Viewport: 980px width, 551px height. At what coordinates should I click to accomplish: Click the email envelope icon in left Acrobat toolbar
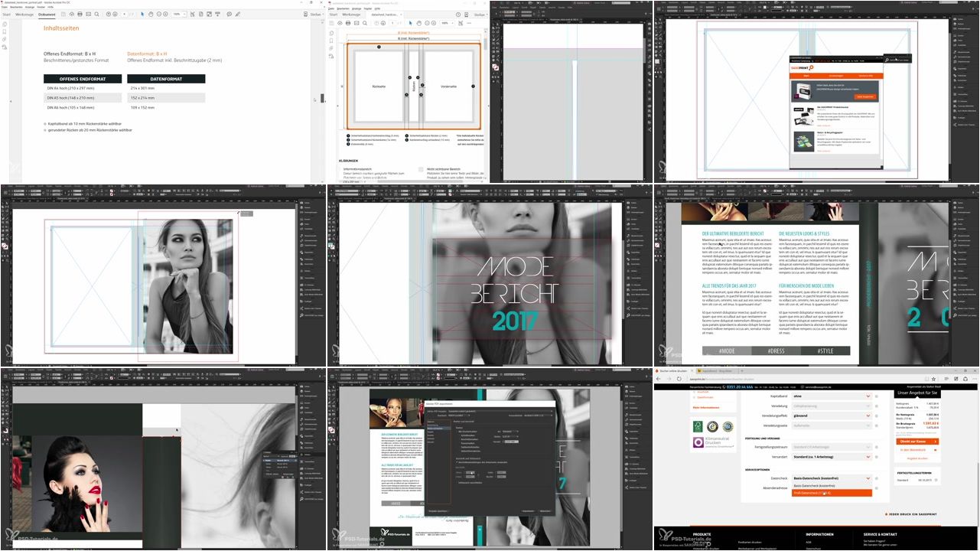point(88,15)
